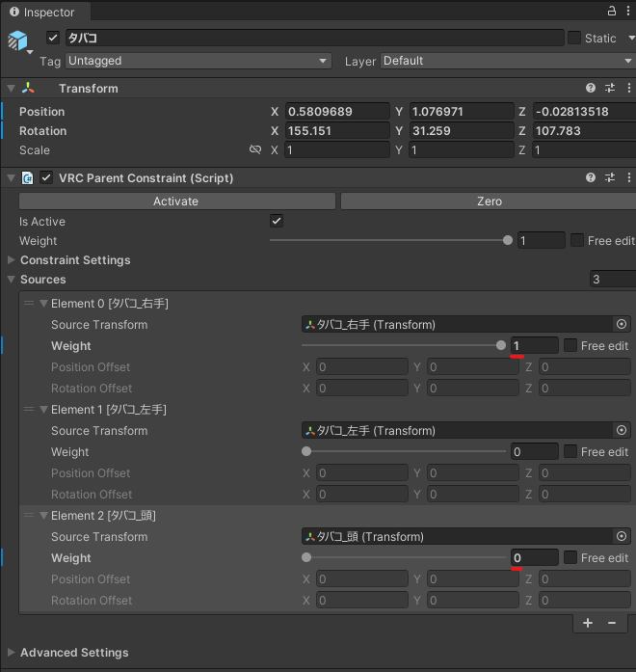Open VRC Parent Constraint presets icon
The height and width of the screenshot is (672, 636).
pyautogui.click(x=610, y=177)
